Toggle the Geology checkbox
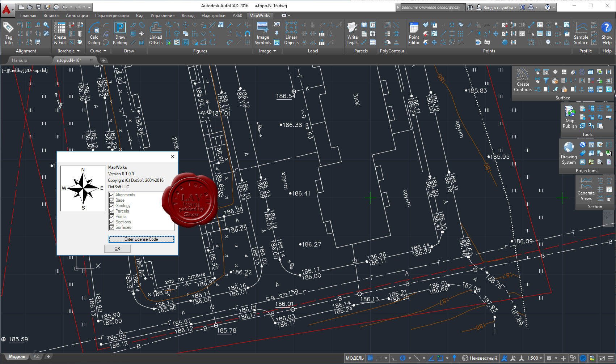Screen dimensions: 616x364 [x=112, y=206]
